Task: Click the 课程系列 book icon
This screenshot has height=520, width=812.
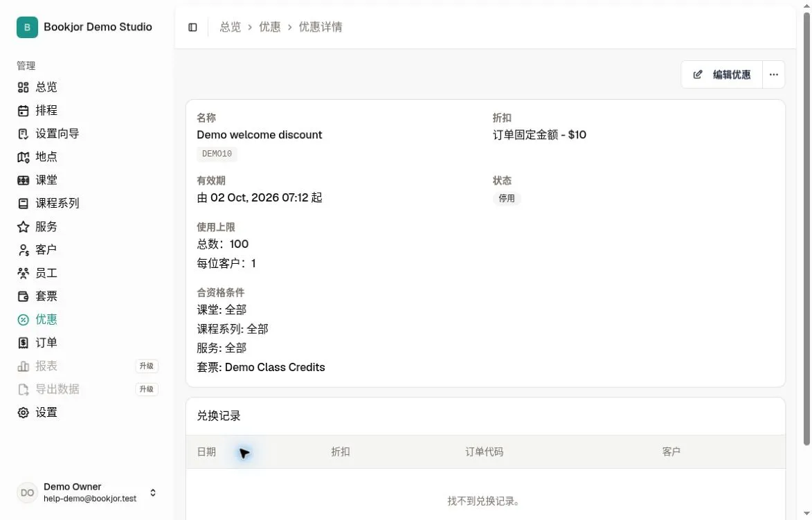Action: point(24,204)
